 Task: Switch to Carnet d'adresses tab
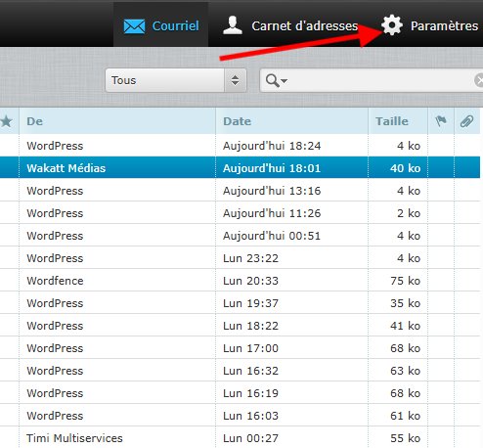coord(290,25)
